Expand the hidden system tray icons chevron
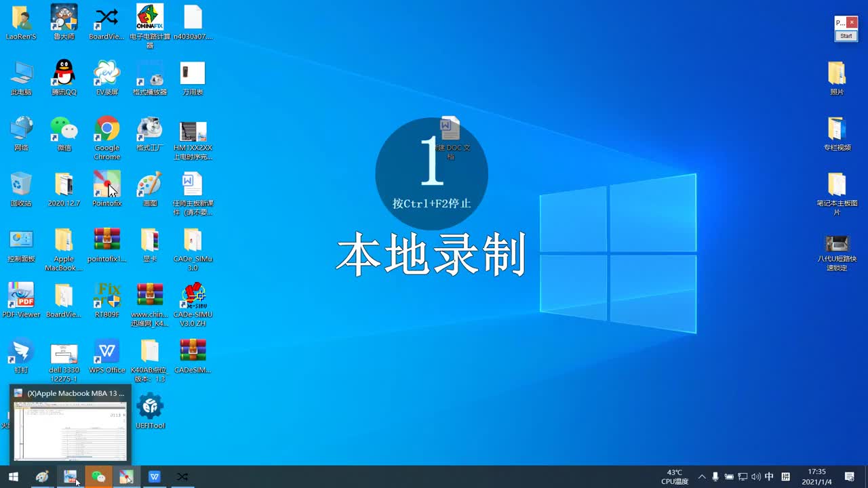 coord(702,477)
